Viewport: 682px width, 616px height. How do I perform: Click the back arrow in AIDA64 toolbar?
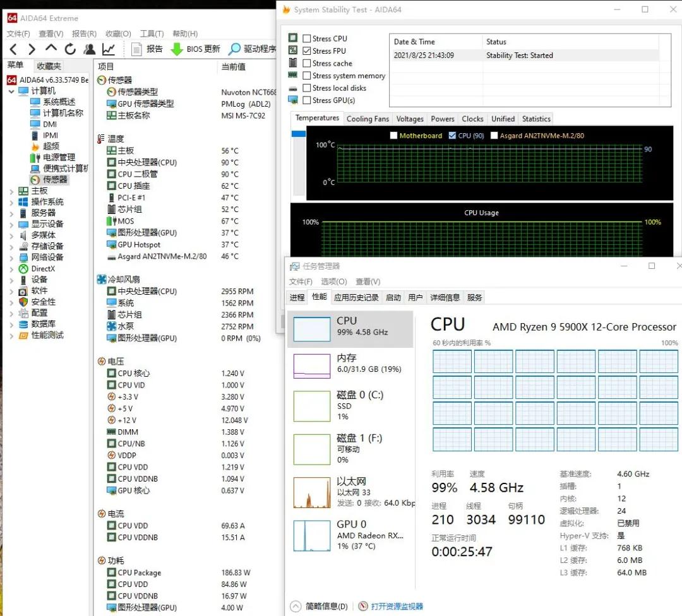coord(13,49)
